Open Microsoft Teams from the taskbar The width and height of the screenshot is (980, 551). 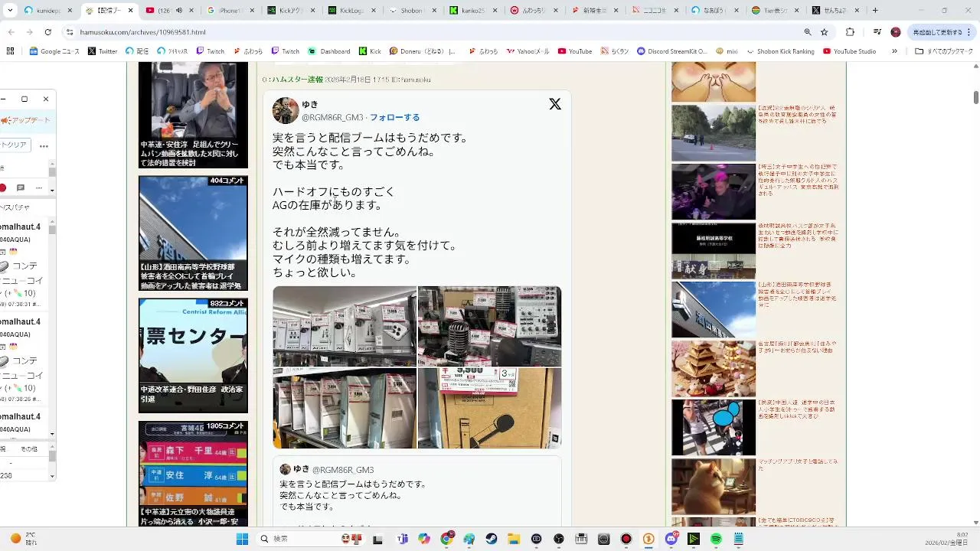click(x=402, y=539)
